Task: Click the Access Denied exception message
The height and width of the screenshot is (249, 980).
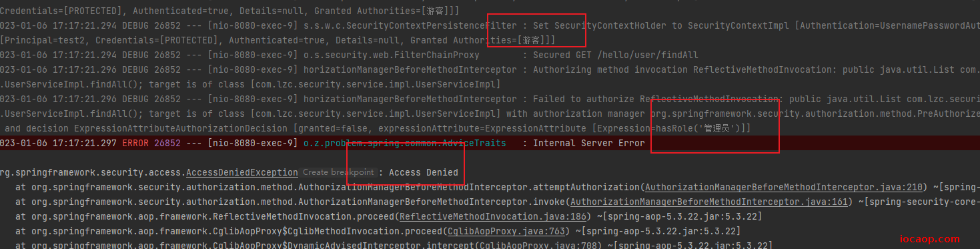Action: click(x=424, y=172)
